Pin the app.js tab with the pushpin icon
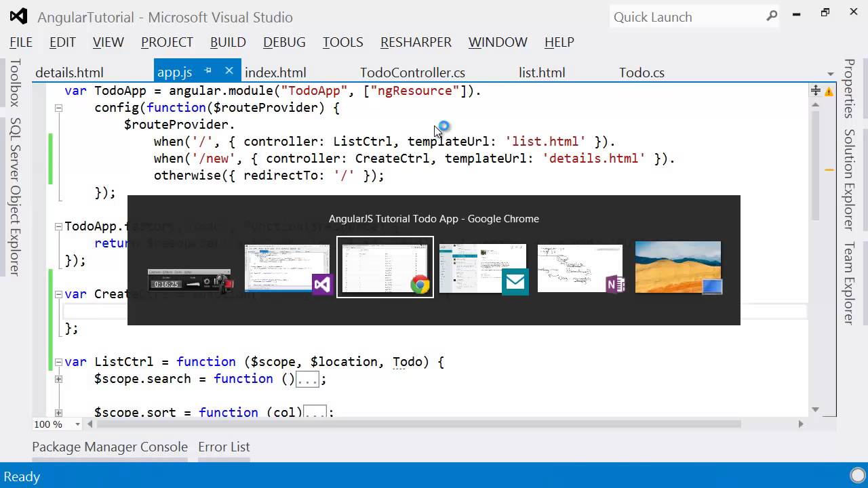Image resolution: width=868 pixels, height=488 pixels. point(208,70)
